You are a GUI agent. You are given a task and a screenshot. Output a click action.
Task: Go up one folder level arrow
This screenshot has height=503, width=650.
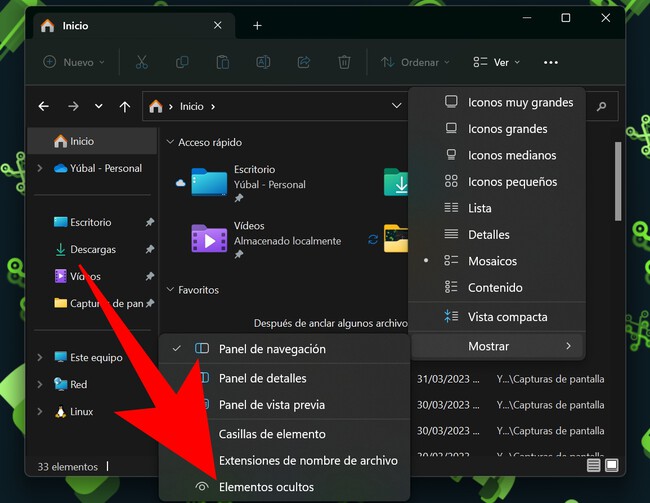click(x=125, y=106)
